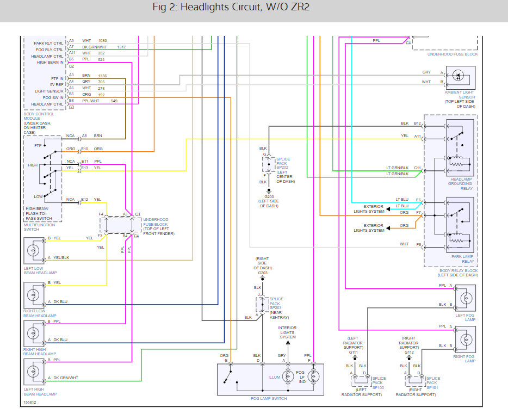Viewport: 508px width, 420px height.
Task: Click the 'LIGHT SENSOR' pin label on BCM
Action: (49, 91)
